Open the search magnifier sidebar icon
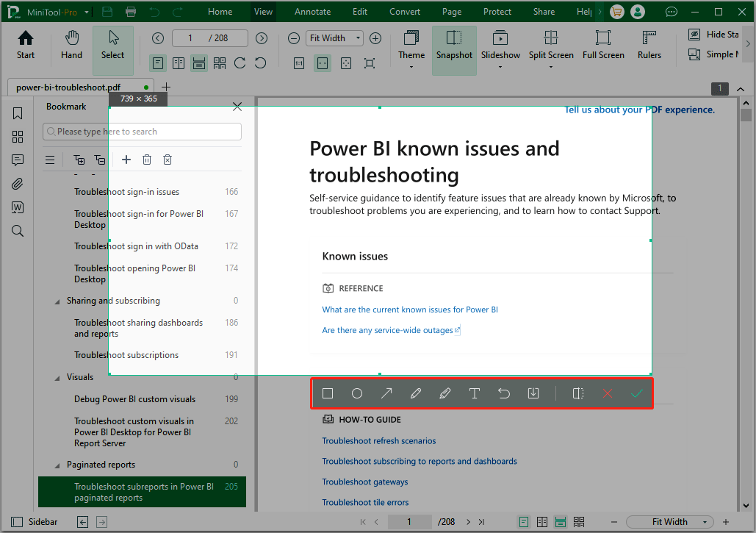756x533 pixels. click(18, 231)
